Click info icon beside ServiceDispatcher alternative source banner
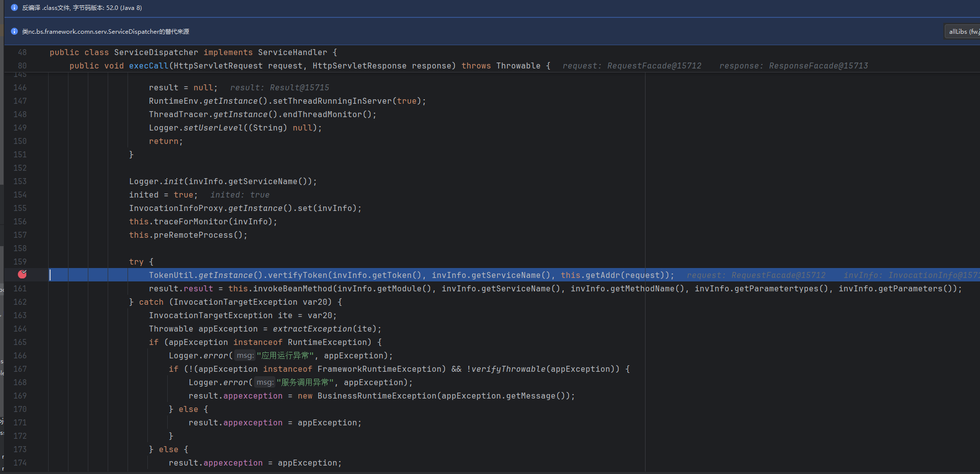 (x=14, y=31)
